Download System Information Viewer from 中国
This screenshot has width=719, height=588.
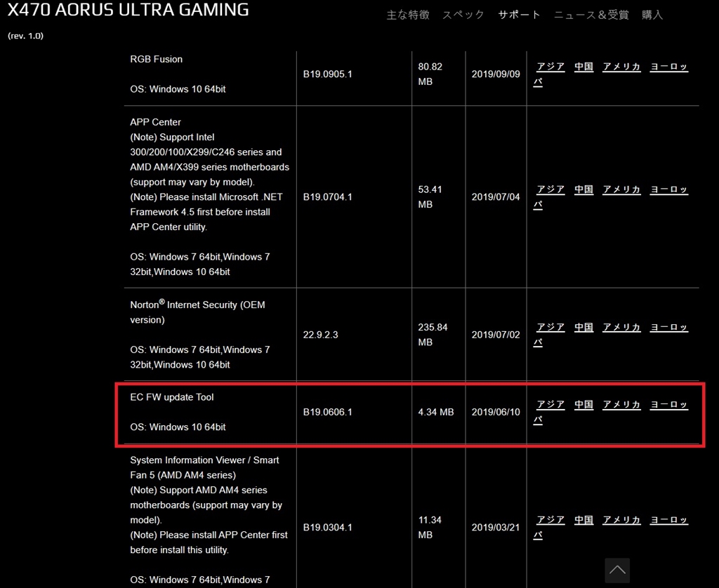point(583,520)
